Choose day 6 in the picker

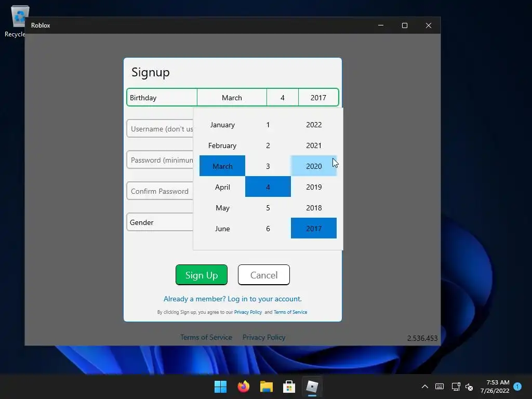pos(268,229)
